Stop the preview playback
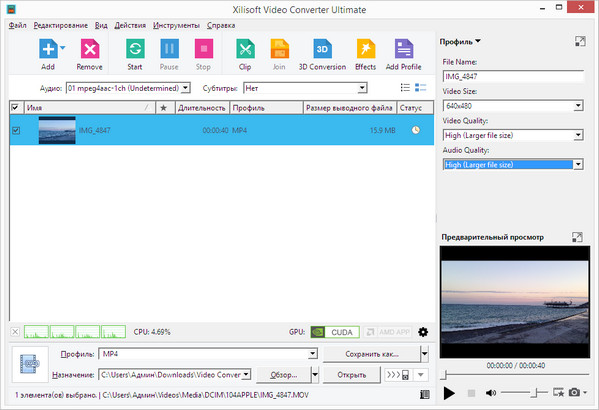The width and height of the screenshot is (599, 410). point(471,393)
